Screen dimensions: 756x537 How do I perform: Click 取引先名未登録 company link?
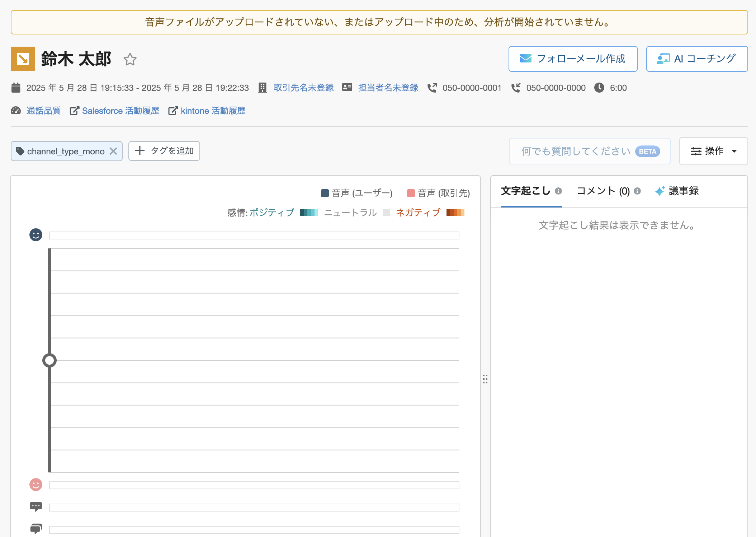click(303, 88)
